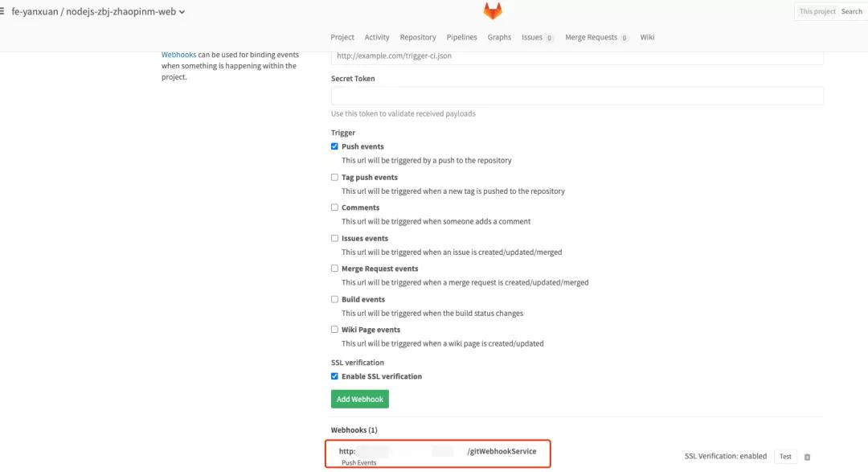868x472 pixels.
Task: Tick the Issues events checkbox
Action: [x=334, y=238]
